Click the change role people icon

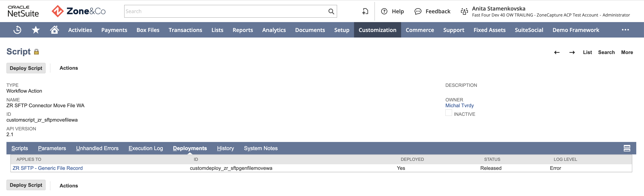click(x=464, y=11)
